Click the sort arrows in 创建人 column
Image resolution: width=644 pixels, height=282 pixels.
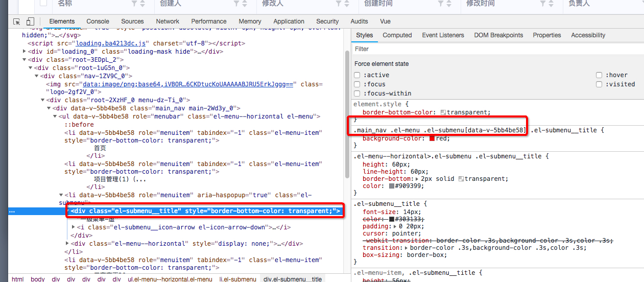tap(245, 4)
